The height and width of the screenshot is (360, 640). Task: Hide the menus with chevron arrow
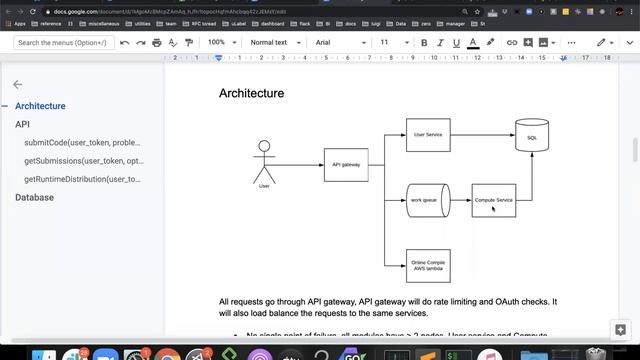coord(630,43)
